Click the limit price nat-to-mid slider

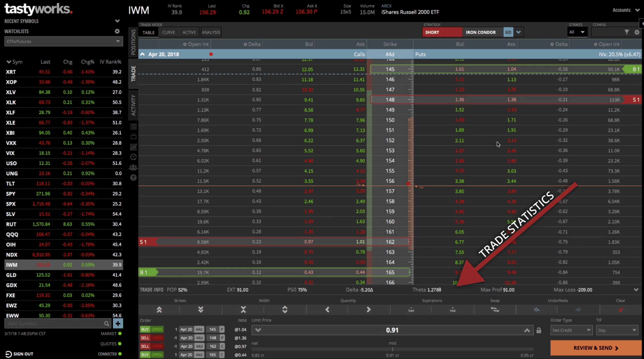click(x=392, y=349)
